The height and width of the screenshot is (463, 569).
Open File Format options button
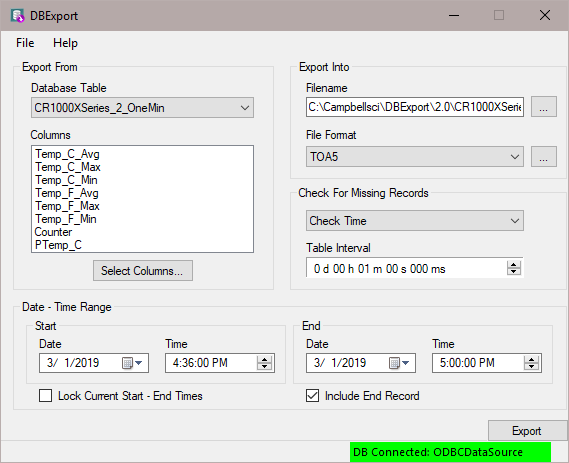point(544,157)
